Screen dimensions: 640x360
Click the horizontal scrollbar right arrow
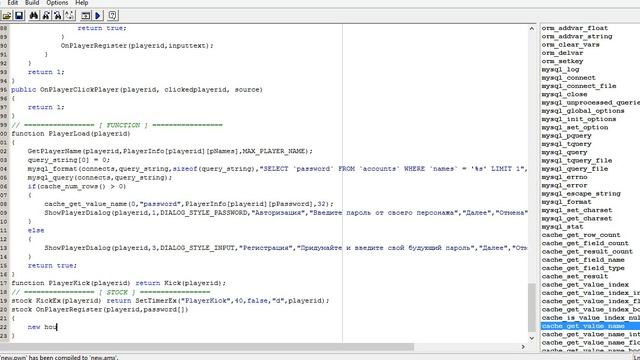[523, 347]
